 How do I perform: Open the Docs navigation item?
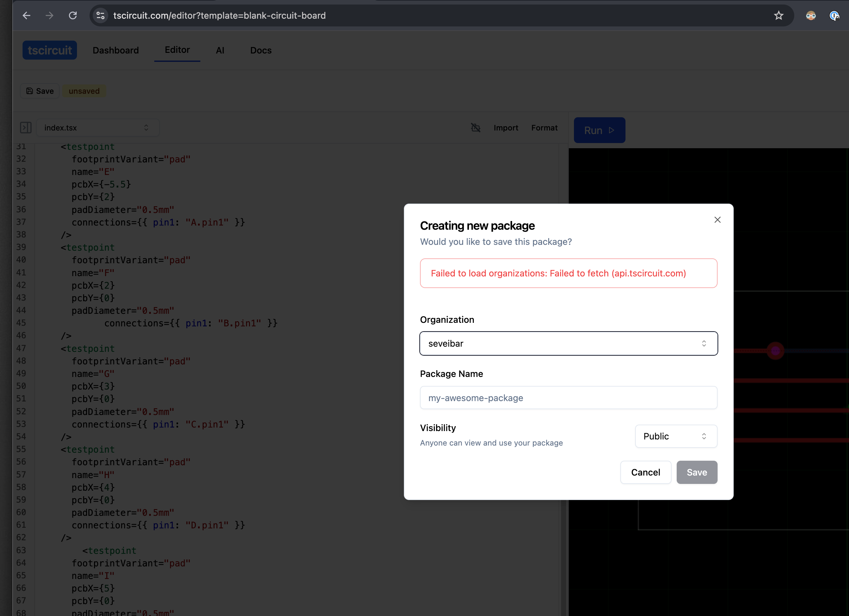pyautogui.click(x=261, y=50)
